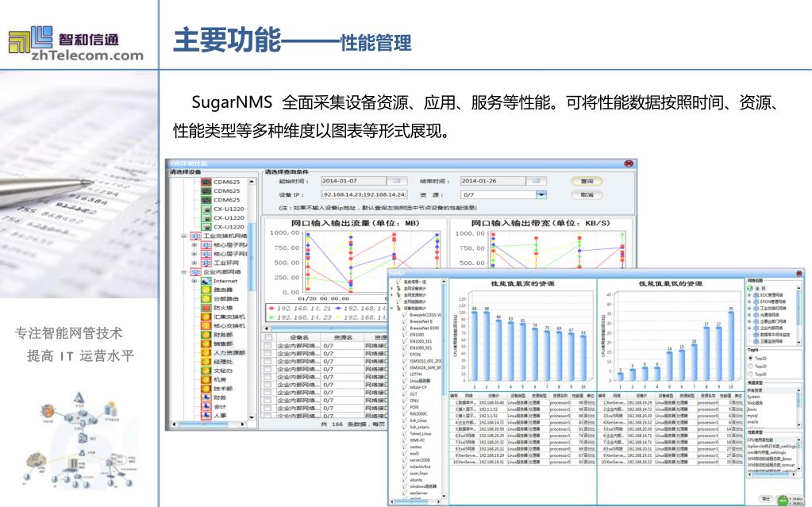This screenshot has width=812, height=507.
Task: Click the first CDM625 device icon
Action: (x=206, y=182)
